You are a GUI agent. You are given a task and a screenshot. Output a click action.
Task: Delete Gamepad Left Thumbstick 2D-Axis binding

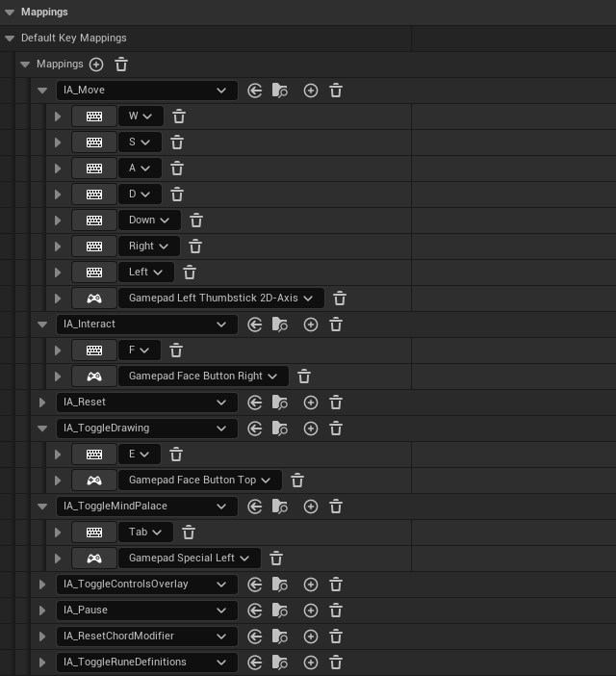tap(340, 299)
